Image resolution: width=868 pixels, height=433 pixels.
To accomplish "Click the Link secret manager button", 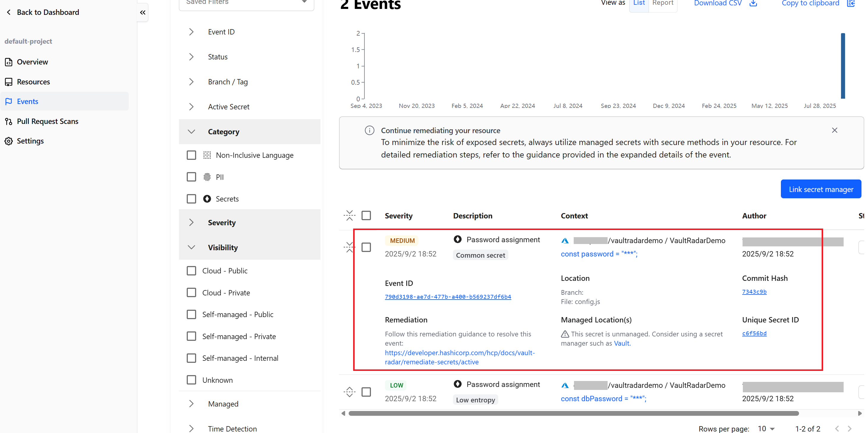I will click(x=820, y=189).
